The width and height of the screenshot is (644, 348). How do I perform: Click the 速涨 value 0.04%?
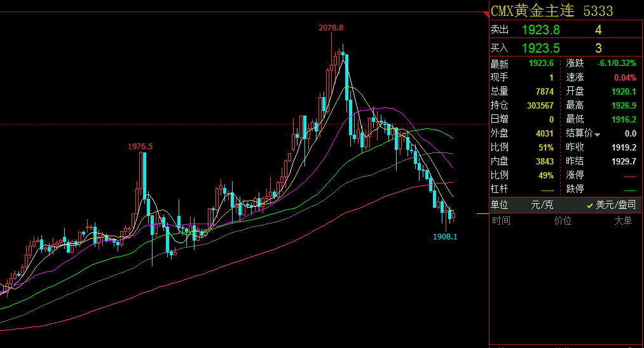point(625,77)
